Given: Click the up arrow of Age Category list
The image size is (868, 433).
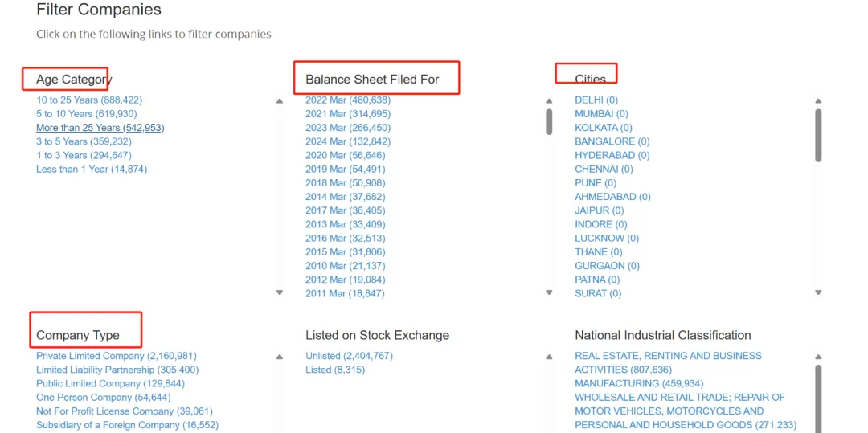Looking at the screenshot, I should tap(280, 101).
